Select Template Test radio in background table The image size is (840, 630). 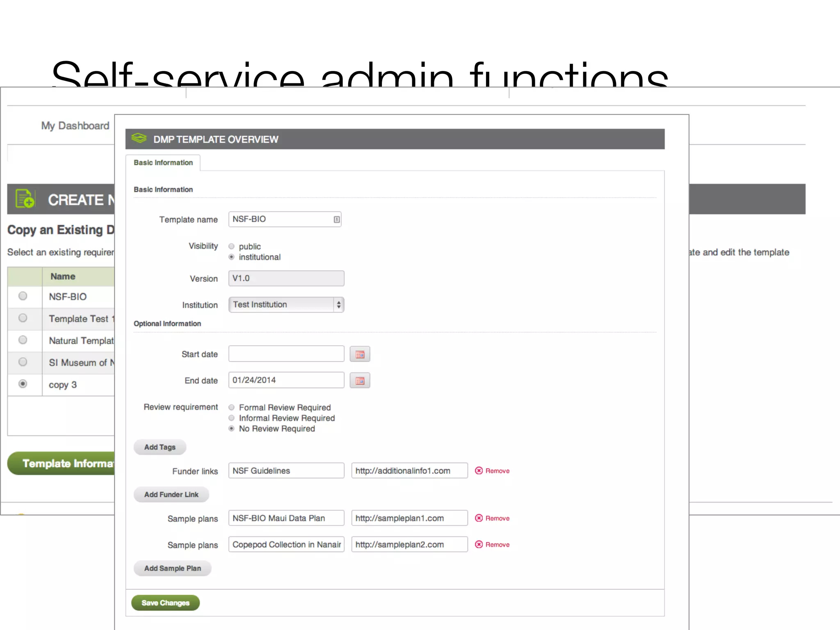23,318
